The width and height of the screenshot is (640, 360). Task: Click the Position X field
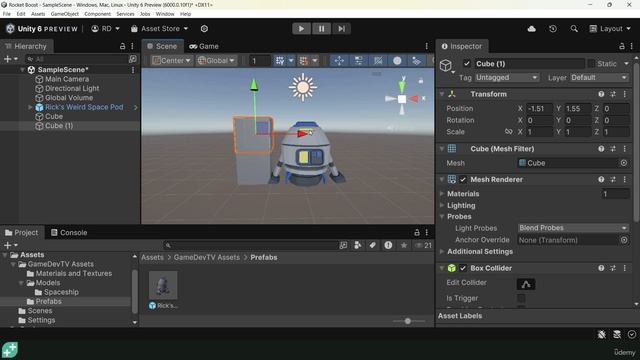tap(539, 109)
